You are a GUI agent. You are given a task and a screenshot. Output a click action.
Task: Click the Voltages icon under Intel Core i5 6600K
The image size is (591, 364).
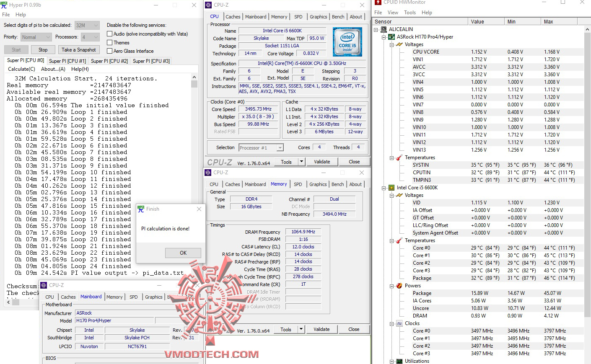(399, 195)
